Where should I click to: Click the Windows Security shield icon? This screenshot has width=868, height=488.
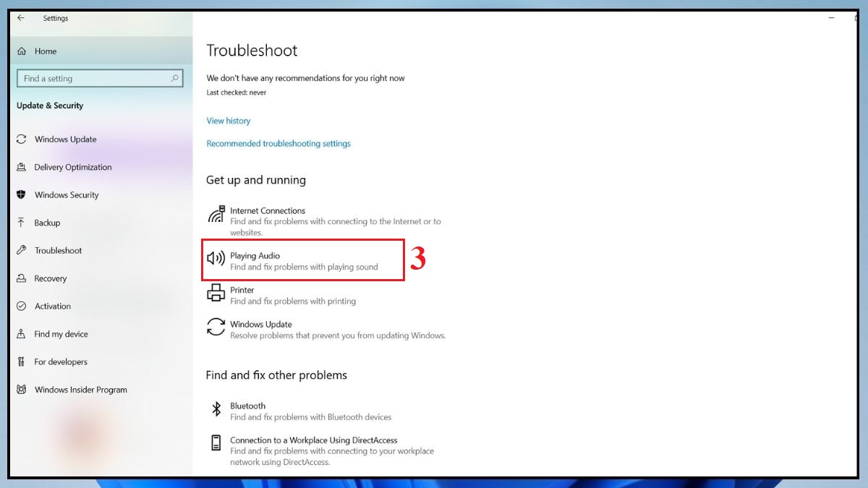tap(22, 195)
